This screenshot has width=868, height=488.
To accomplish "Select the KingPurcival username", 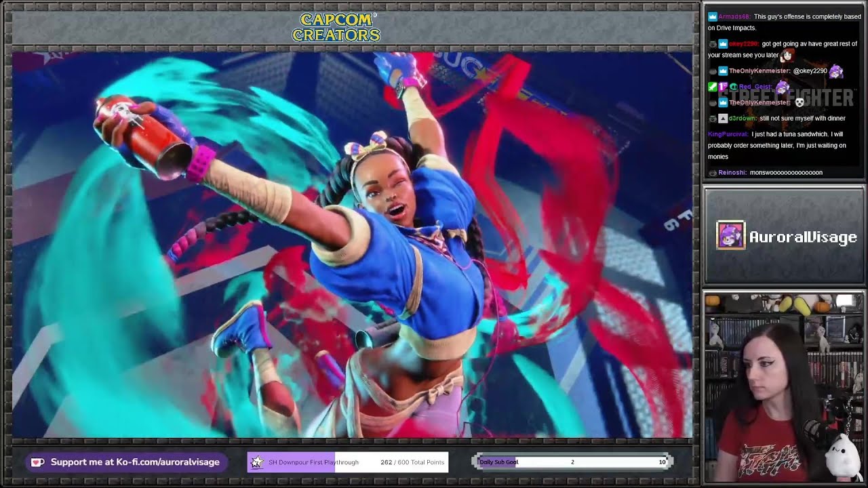I will coord(728,134).
